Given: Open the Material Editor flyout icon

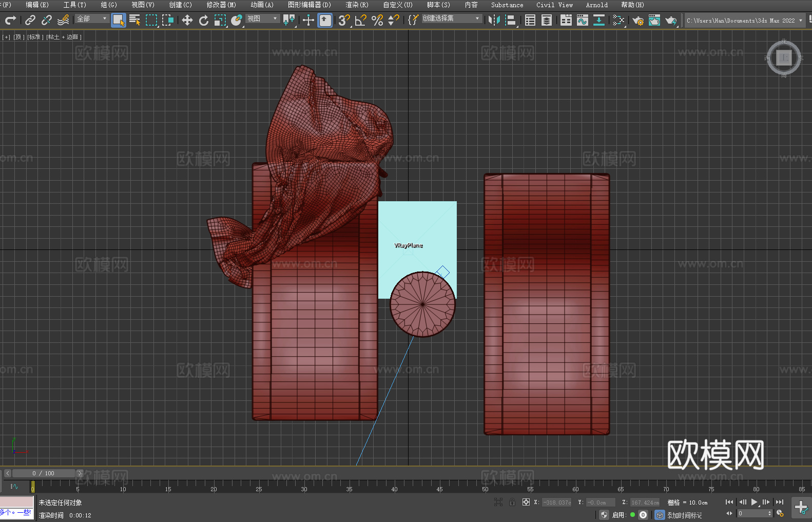Looking at the screenshot, I should click(618, 20).
